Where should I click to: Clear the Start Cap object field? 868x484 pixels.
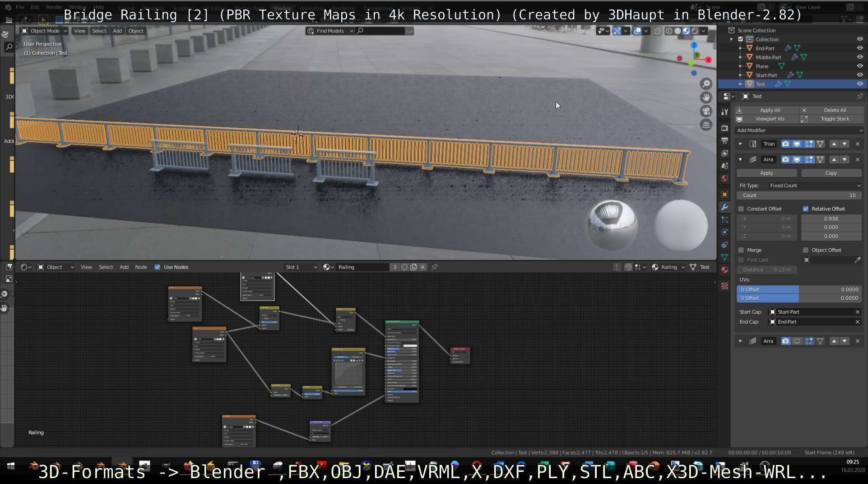(x=858, y=312)
